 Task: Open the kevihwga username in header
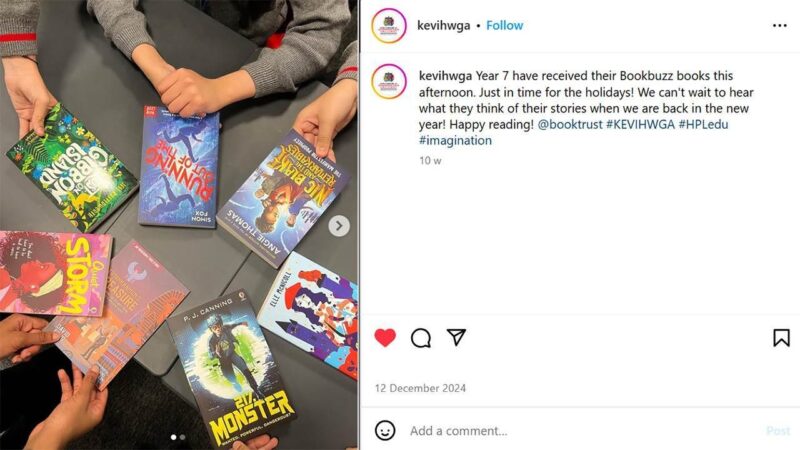443,26
